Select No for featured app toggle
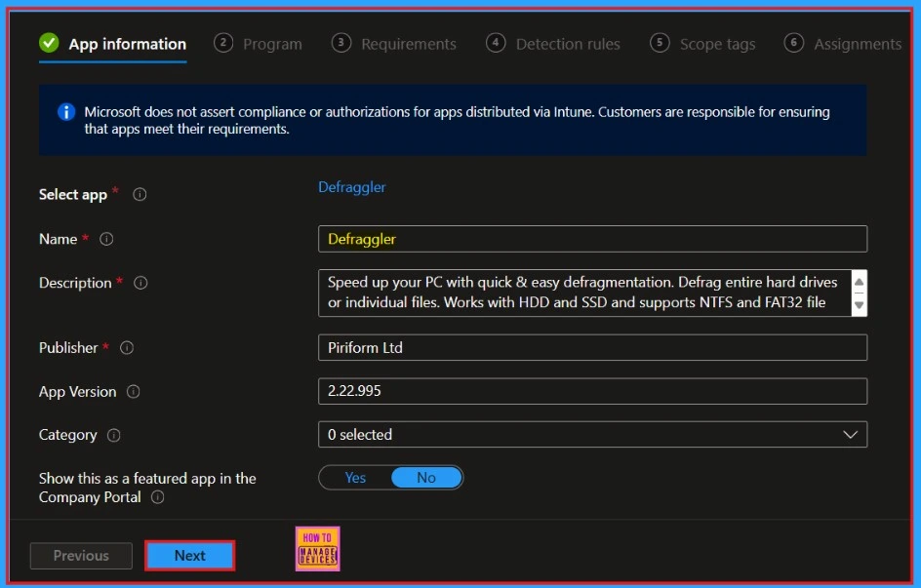Image resolution: width=921 pixels, height=588 pixels. (x=426, y=478)
